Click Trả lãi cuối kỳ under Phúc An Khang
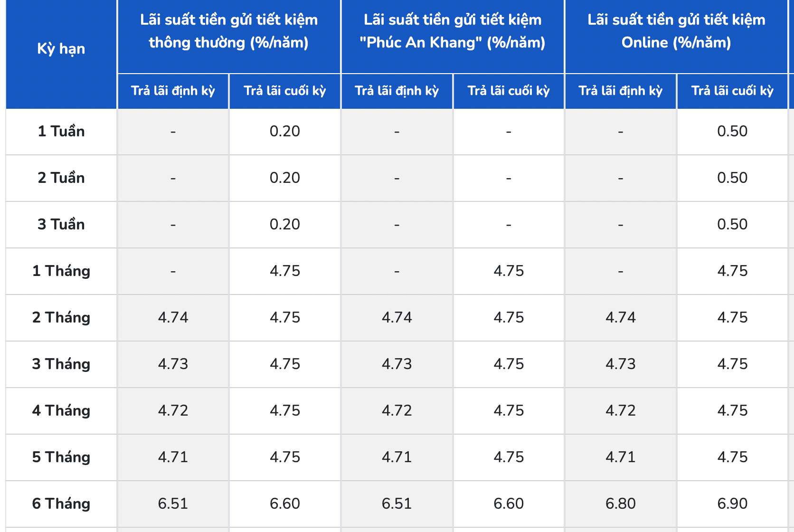Image resolution: width=794 pixels, height=532 pixels. [509, 91]
